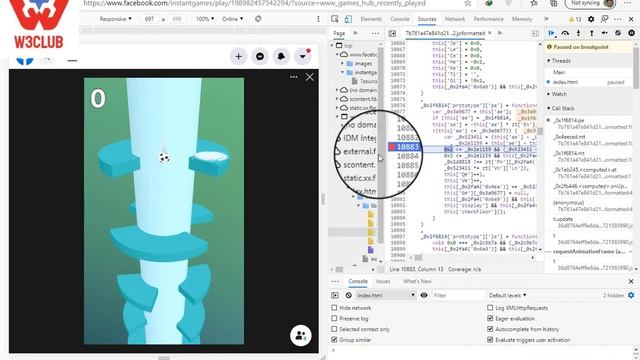Viewport: 640px width, 360px height.
Task: Open the console drawer three-dot menu
Action: [335, 281]
